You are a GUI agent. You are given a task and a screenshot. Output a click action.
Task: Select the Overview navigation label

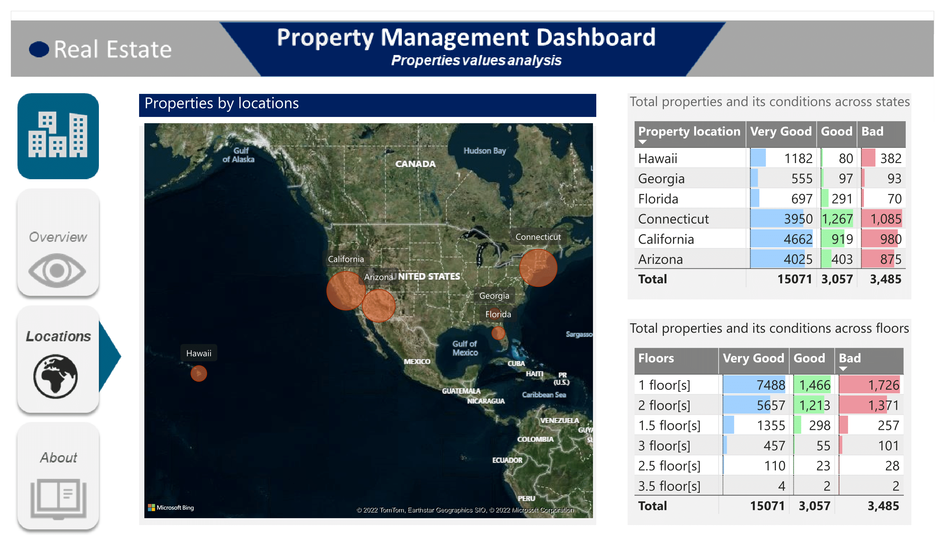click(x=58, y=237)
